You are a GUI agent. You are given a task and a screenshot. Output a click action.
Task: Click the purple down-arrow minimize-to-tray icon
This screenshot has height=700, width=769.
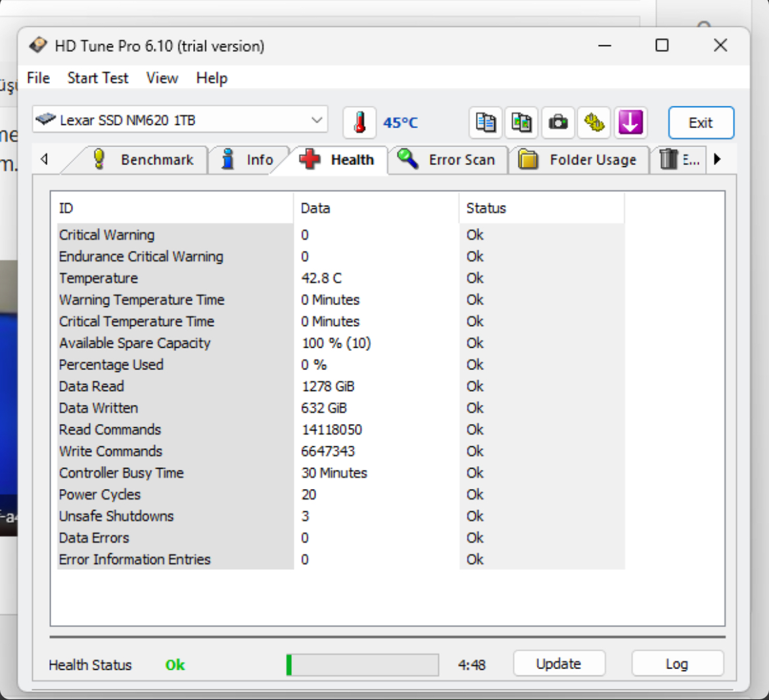(x=631, y=123)
